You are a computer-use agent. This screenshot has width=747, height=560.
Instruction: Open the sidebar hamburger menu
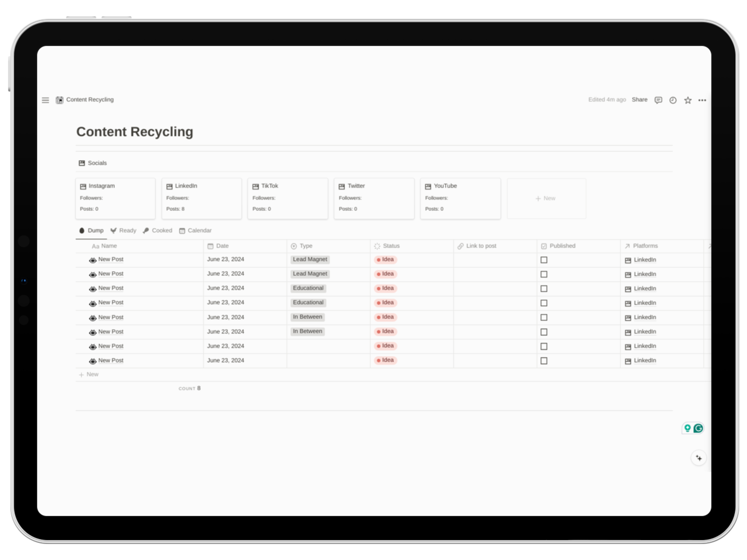click(x=46, y=100)
